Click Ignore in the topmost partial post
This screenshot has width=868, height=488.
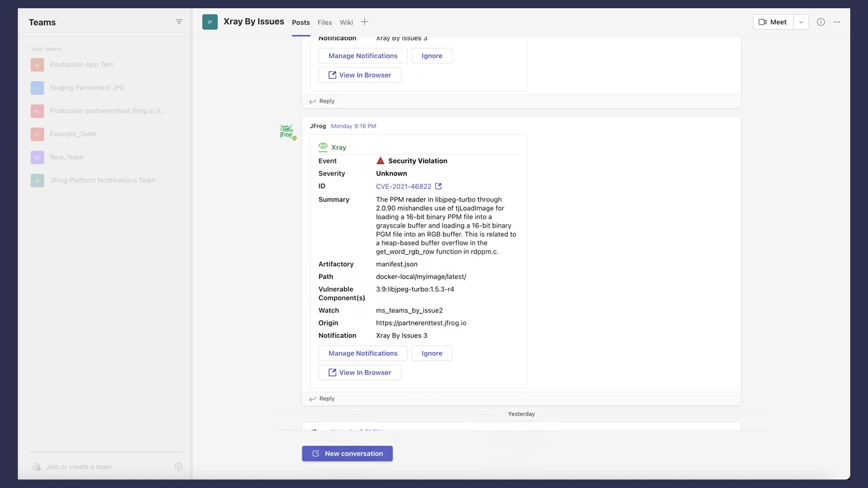(432, 56)
